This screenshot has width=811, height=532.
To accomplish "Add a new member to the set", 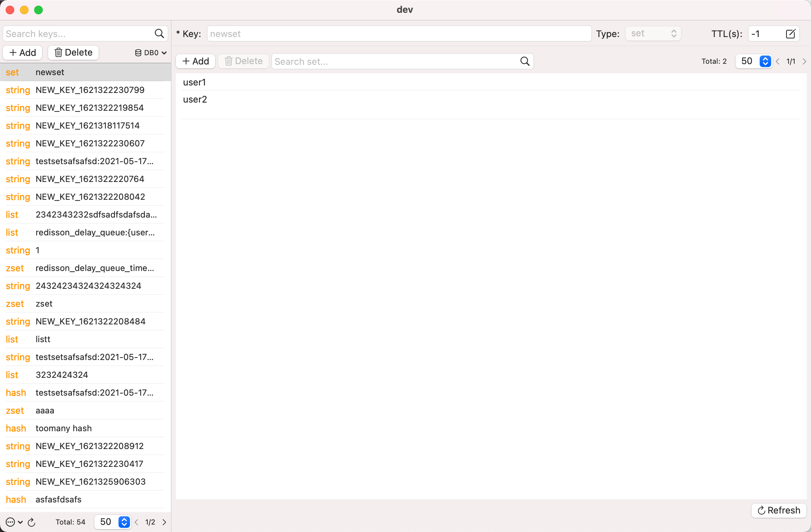I will coord(195,61).
